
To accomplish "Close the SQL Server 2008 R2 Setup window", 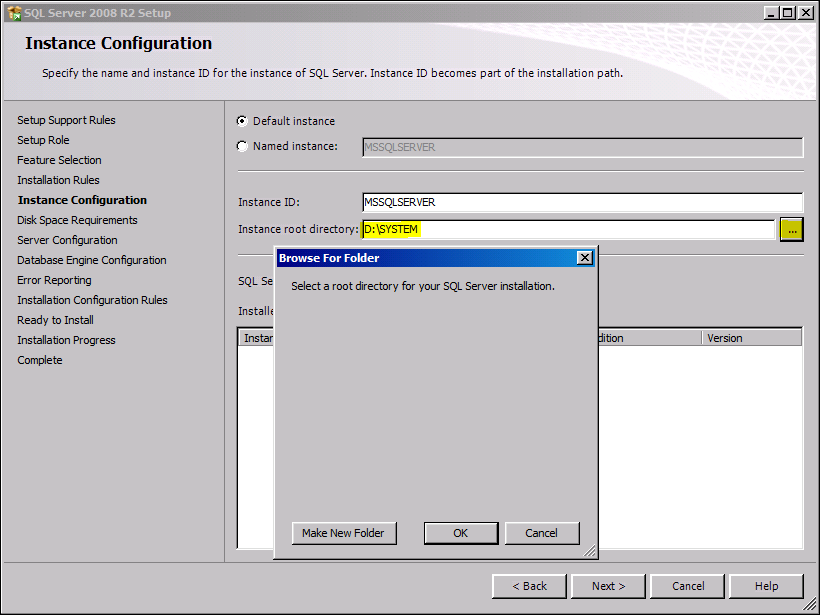I will pyautogui.click(x=806, y=13).
